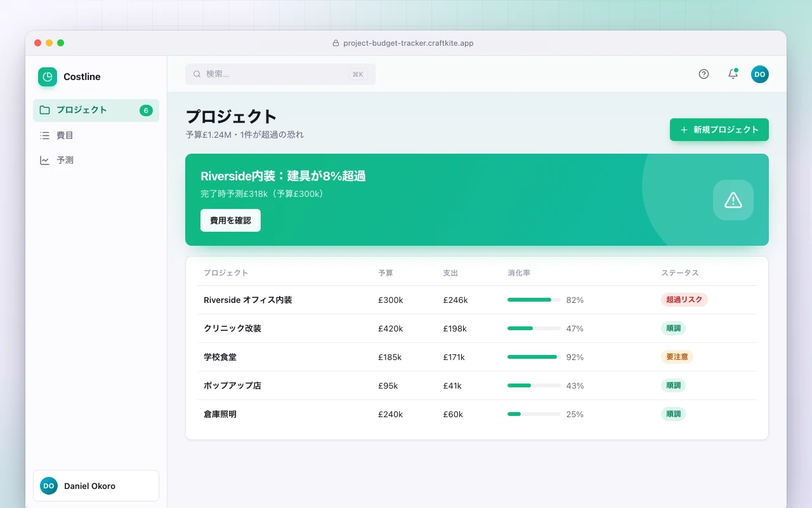Click the chart icon beside 予測
The height and width of the screenshot is (508, 812).
point(44,160)
